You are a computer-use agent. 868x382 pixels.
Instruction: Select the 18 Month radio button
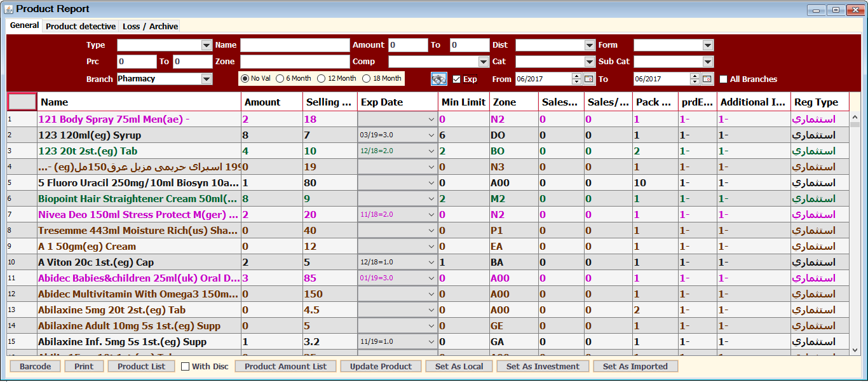tap(366, 78)
